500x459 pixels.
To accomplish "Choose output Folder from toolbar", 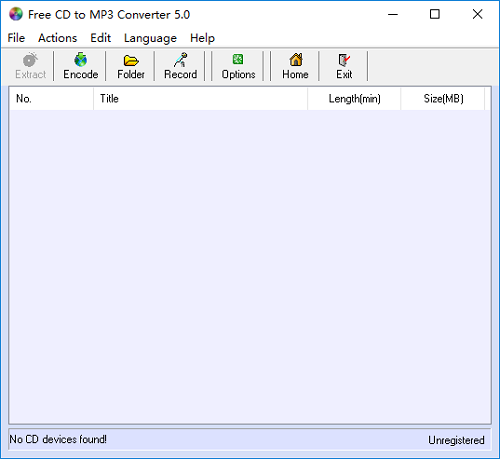I will [x=131, y=66].
